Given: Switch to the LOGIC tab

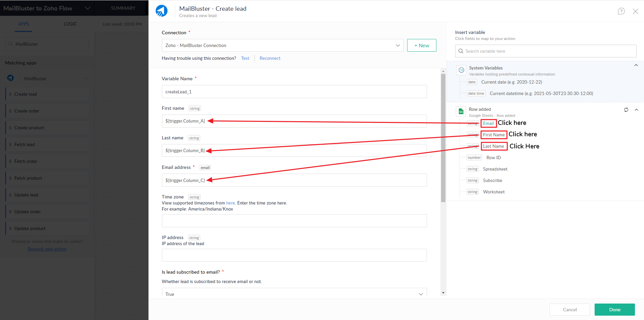Looking at the screenshot, I should [70, 24].
